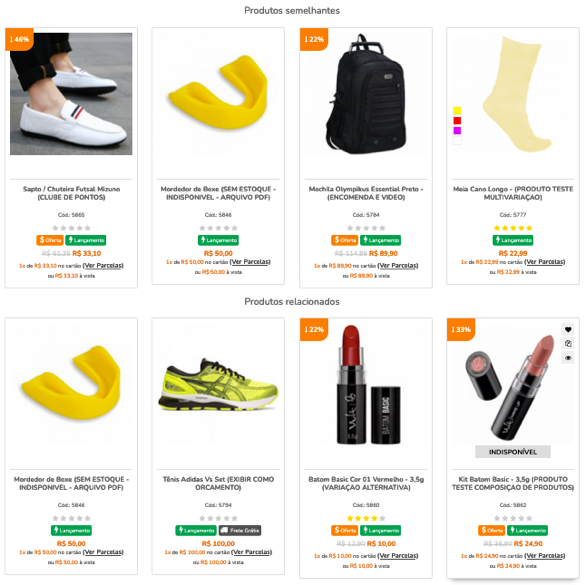585x585 pixels.
Task: Open Ver Parcelas for Tênis Adidas Vs Set
Action: pyautogui.click(x=251, y=552)
